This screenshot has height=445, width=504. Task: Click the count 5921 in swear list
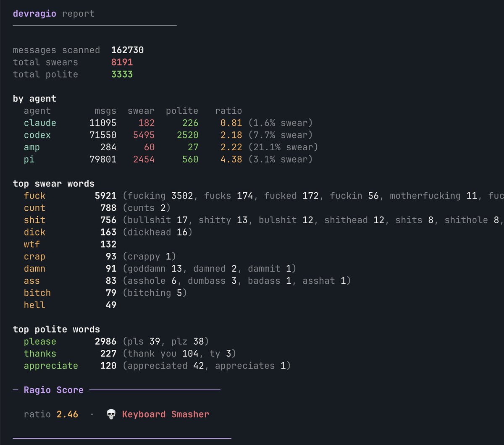[x=105, y=196]
